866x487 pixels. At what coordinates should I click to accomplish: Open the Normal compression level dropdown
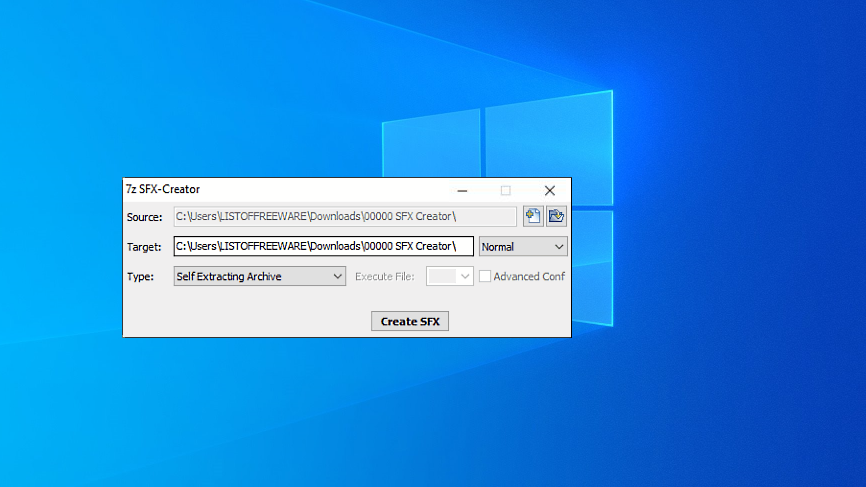coord(522,246)
